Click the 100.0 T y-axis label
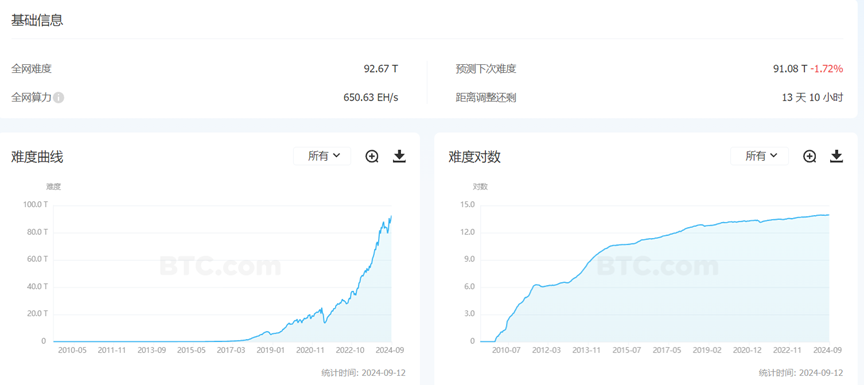 (36, 204)
